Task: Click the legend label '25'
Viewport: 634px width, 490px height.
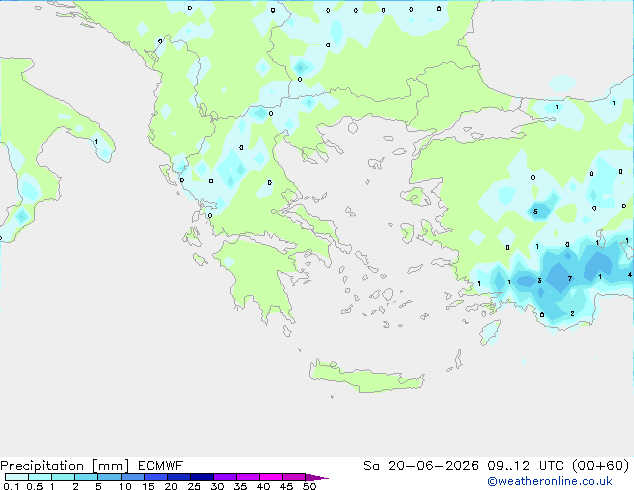Action: pyautogui.click(x=194, y=486)
